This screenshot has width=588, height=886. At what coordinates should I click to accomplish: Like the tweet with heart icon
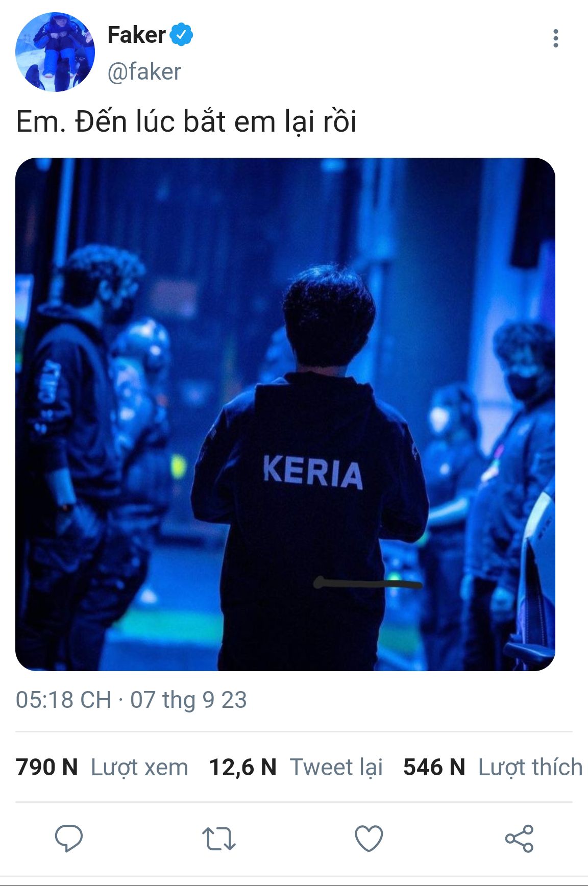[x=369, y=839]
